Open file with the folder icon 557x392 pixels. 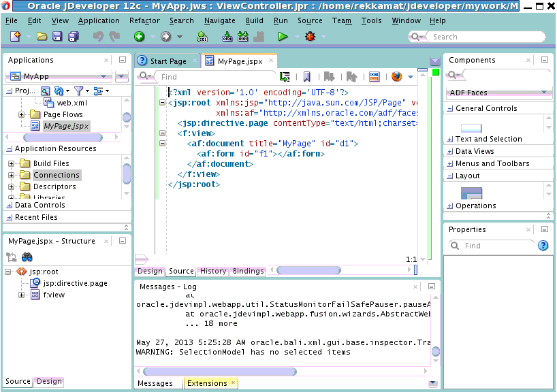pyautogui.click(x=42, y=36)
